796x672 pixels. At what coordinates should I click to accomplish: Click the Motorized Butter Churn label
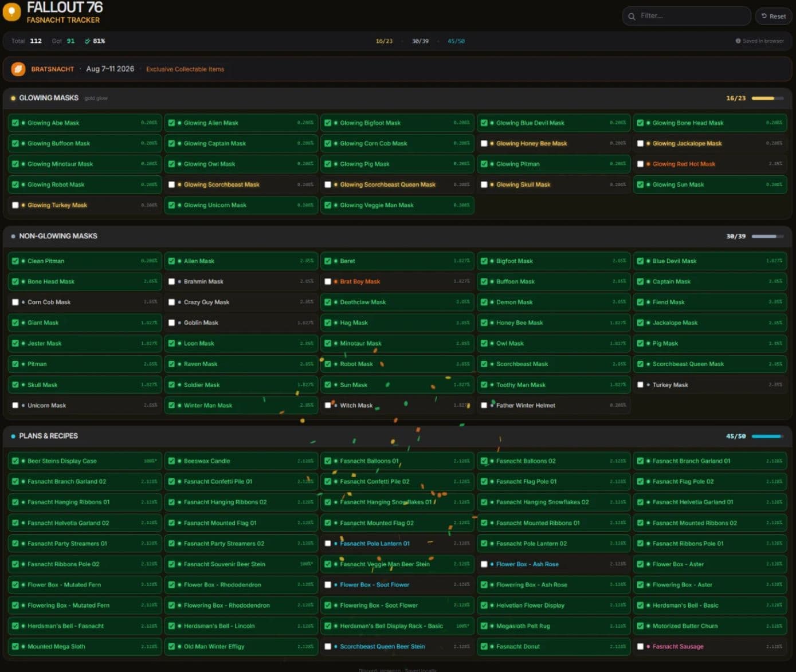click(685, 626)
